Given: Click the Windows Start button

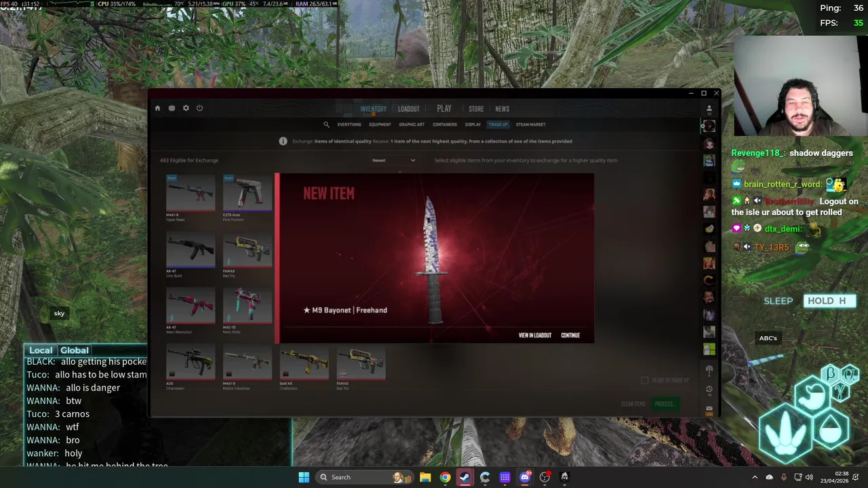Looking at the screenshot, I should 304,477.
